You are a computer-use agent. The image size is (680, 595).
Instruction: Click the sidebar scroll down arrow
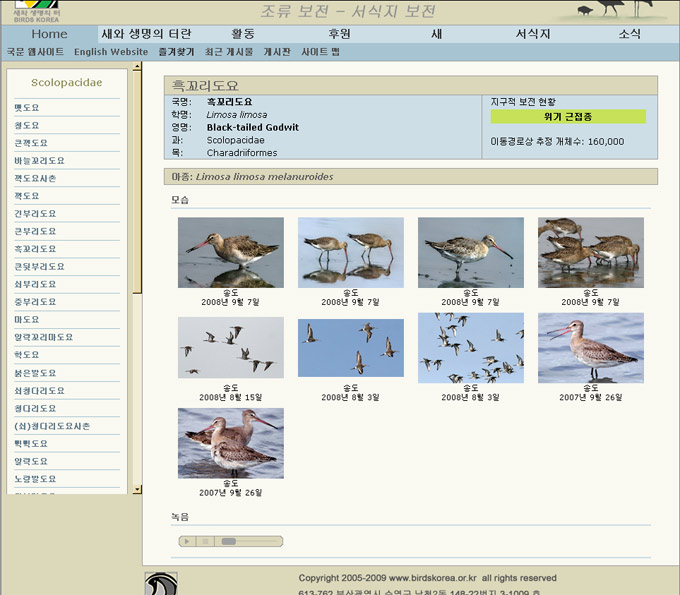click(137, 490)
